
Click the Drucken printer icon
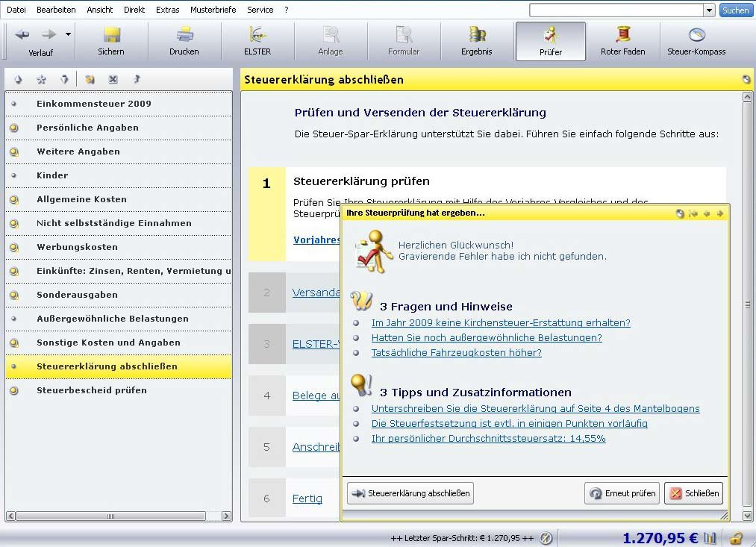pos(184,34)
